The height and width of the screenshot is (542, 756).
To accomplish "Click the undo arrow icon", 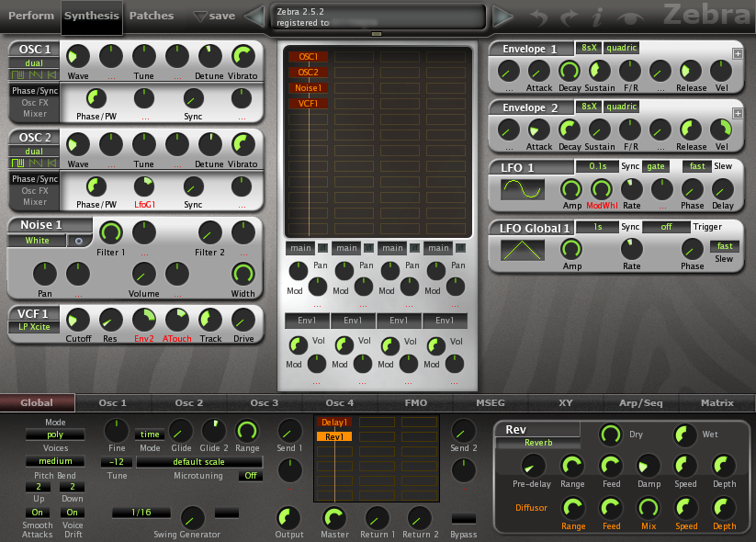I will 539,17.
